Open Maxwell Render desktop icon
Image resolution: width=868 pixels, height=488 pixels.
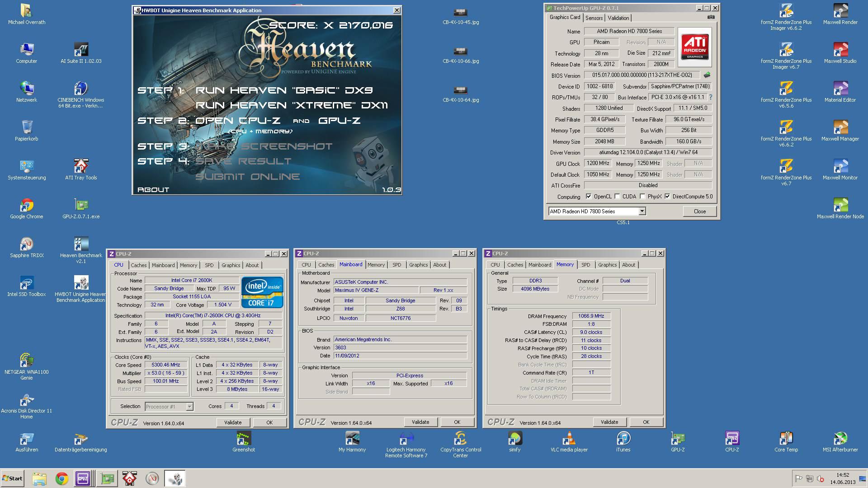[x=840, y=14]
